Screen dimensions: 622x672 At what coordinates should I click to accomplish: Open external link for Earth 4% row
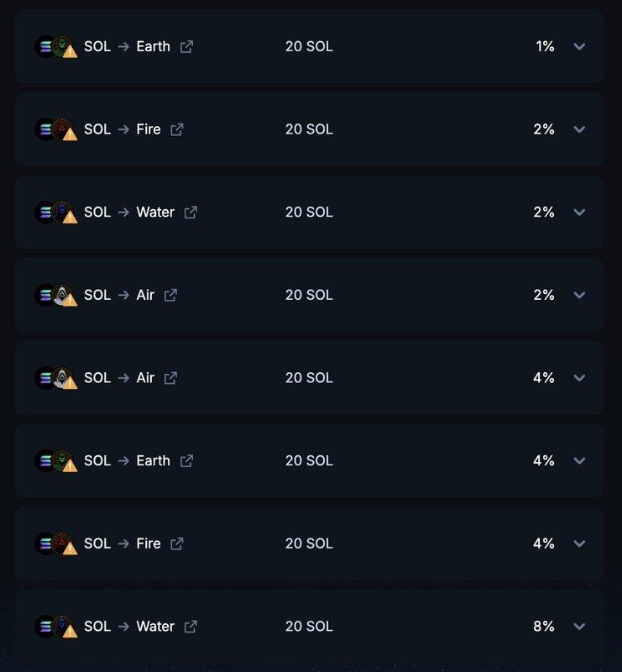pyautogui.click(x=186, y=461)
